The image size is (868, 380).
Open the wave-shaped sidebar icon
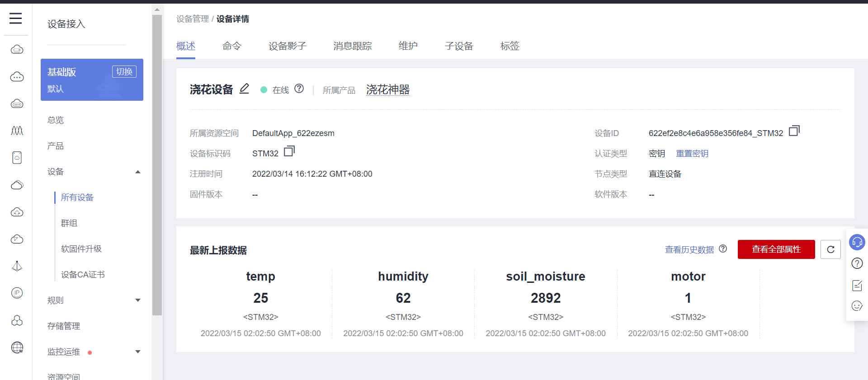pyautogui.click(x=17, y=131)
